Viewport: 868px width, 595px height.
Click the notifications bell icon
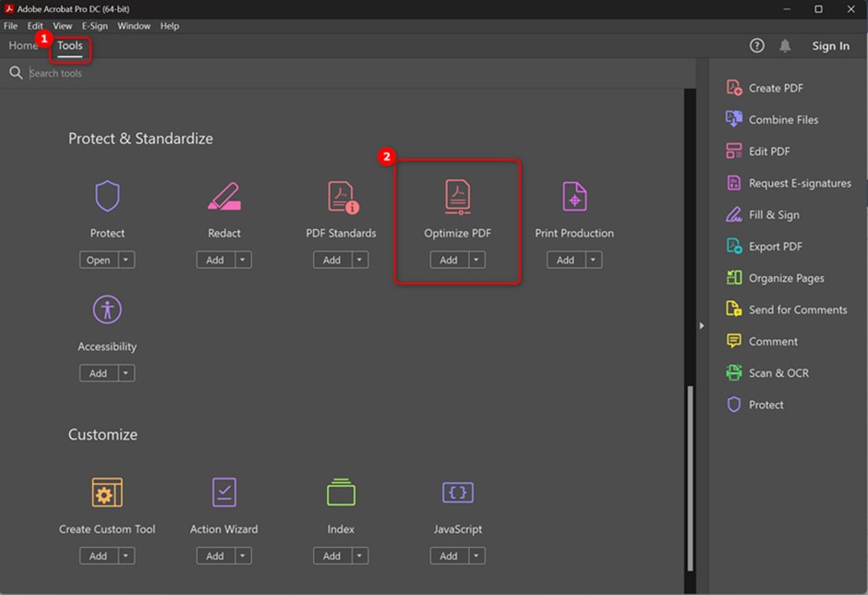point(785,46)
